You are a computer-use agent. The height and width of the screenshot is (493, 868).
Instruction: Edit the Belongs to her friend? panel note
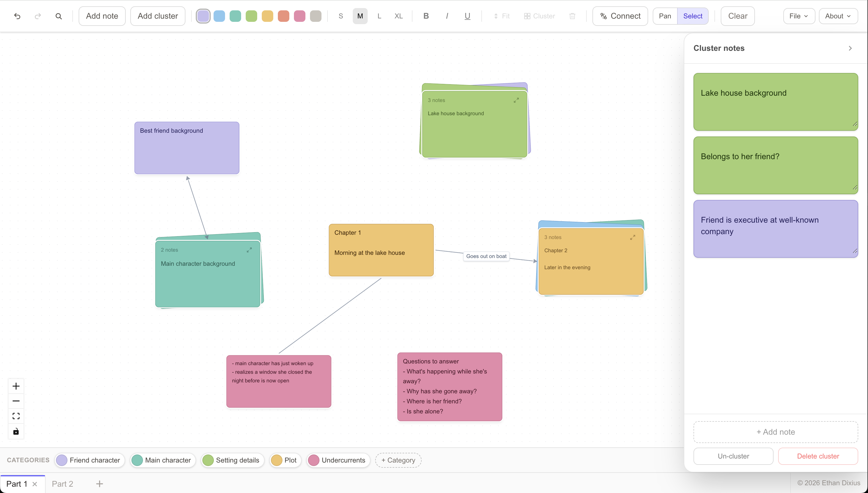coord(776,165)
